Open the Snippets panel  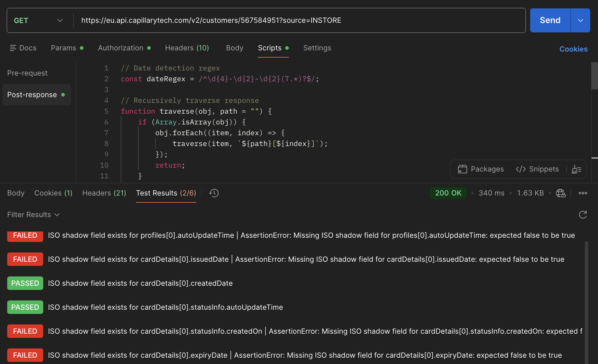click(x=537, y=169)
